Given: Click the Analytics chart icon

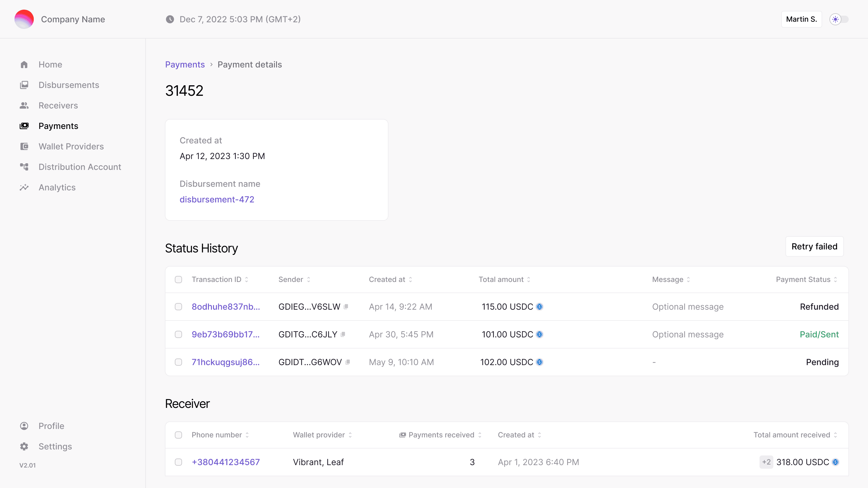Looking at the screenshot, I should [x=24, y=188].
